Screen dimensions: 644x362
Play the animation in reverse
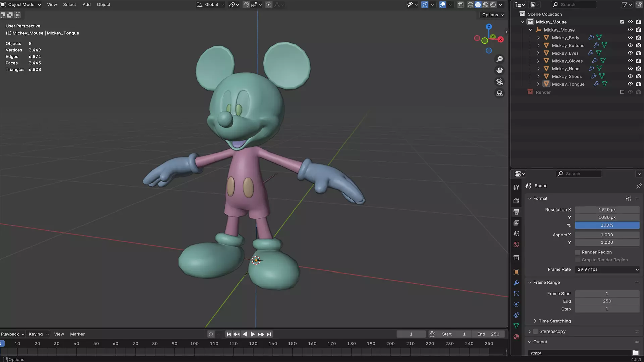245,334
